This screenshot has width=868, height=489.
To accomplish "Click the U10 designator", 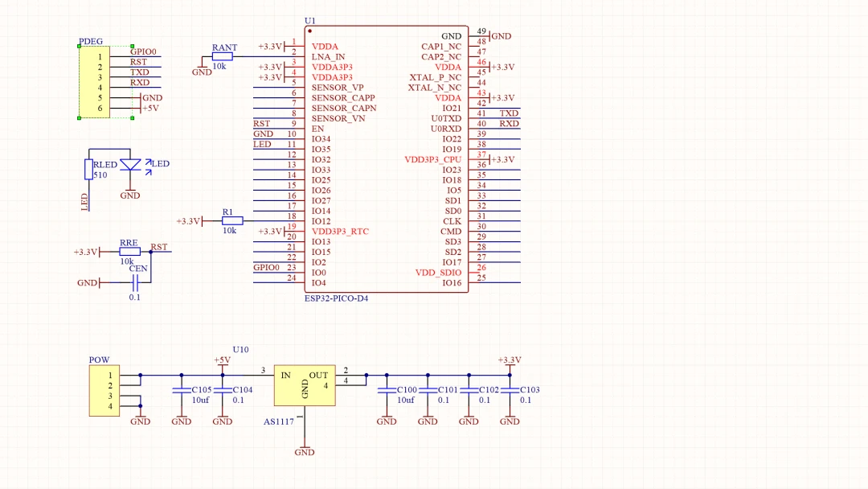I will pyautogui.click(x=241, y=349).
